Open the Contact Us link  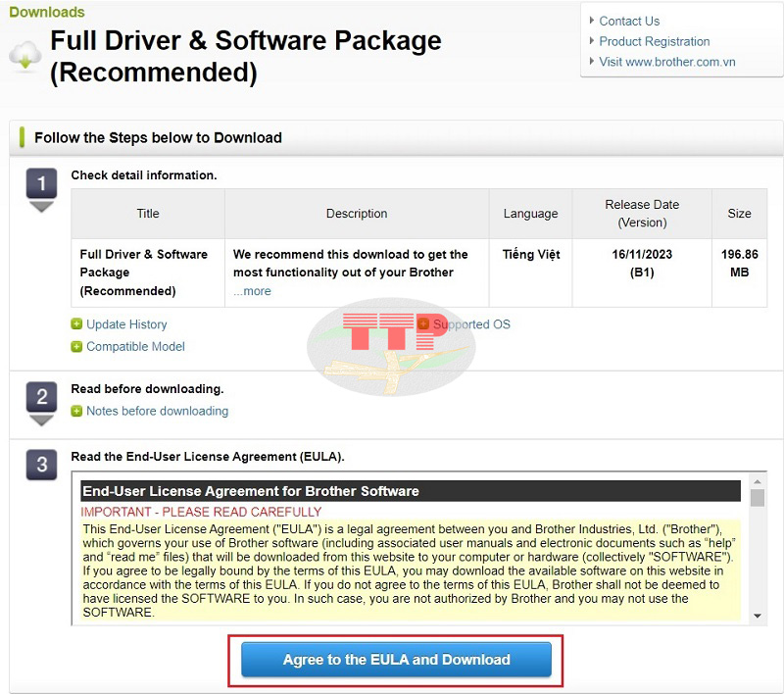pos(629,21)
